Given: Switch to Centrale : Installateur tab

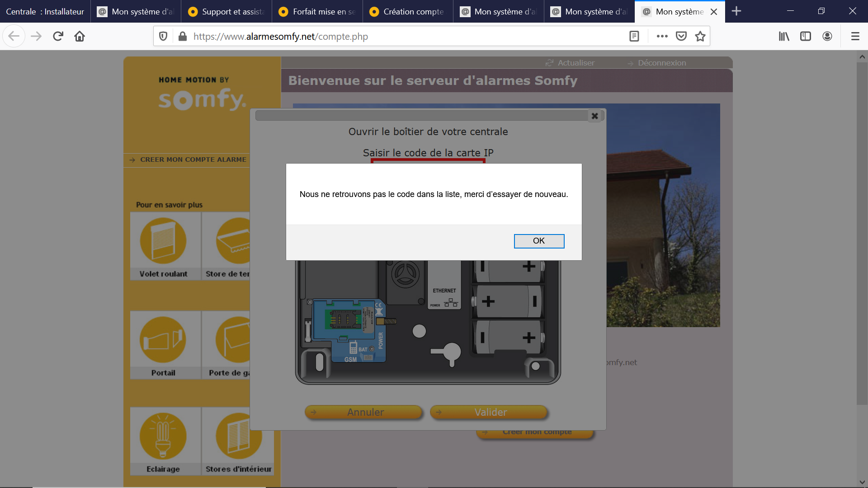Looking at the screenshot, I should (45, 11).
